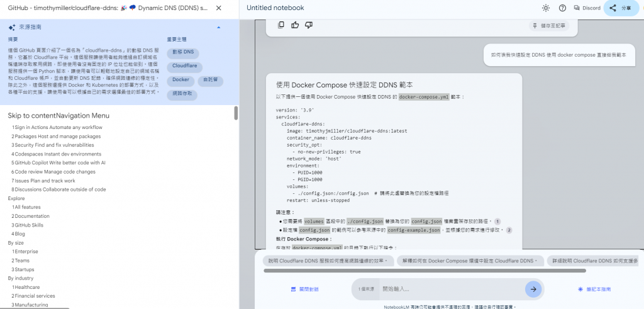
Task: Toggle the brightness theme icon
Action: pos(545,8)
